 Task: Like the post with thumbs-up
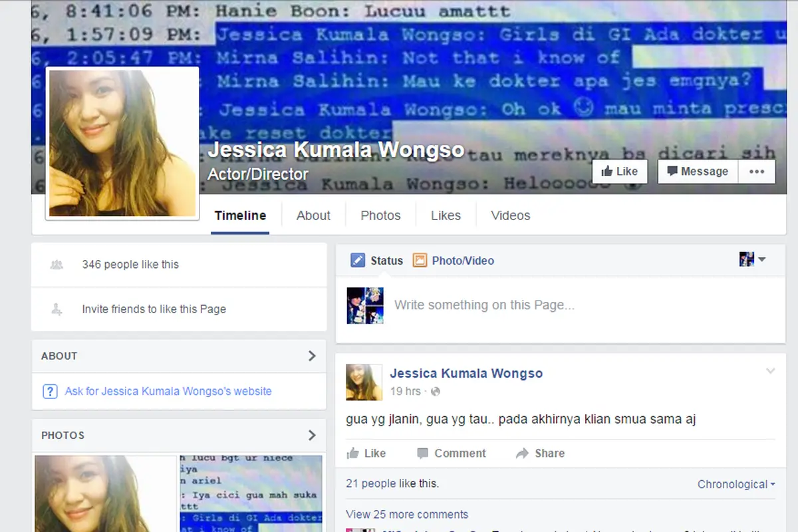(x=366, y=453)
